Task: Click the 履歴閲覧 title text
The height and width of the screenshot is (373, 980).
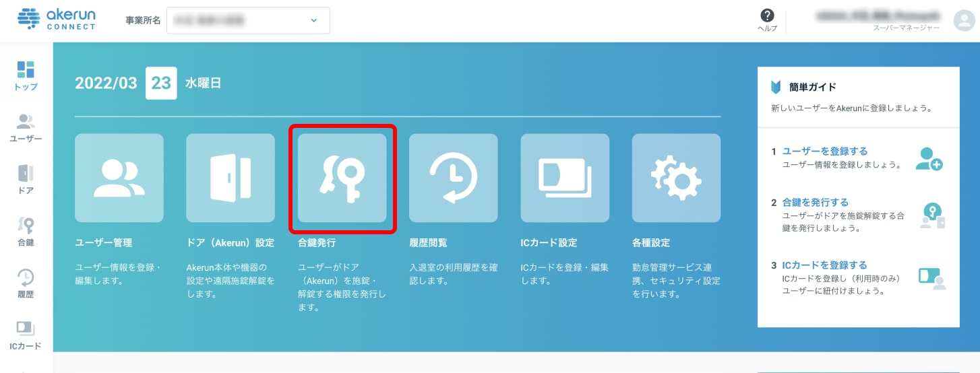Action: click(428, 242)
